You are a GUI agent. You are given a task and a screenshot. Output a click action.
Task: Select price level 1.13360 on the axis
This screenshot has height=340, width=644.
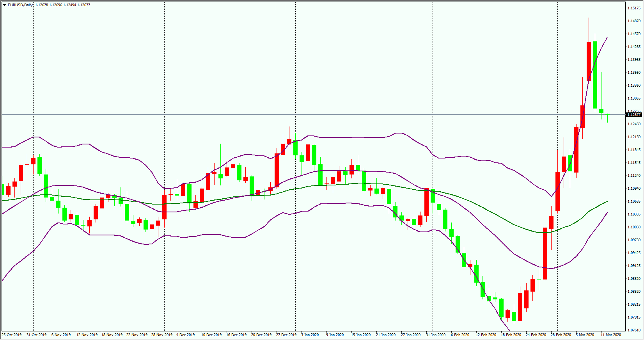634,85
